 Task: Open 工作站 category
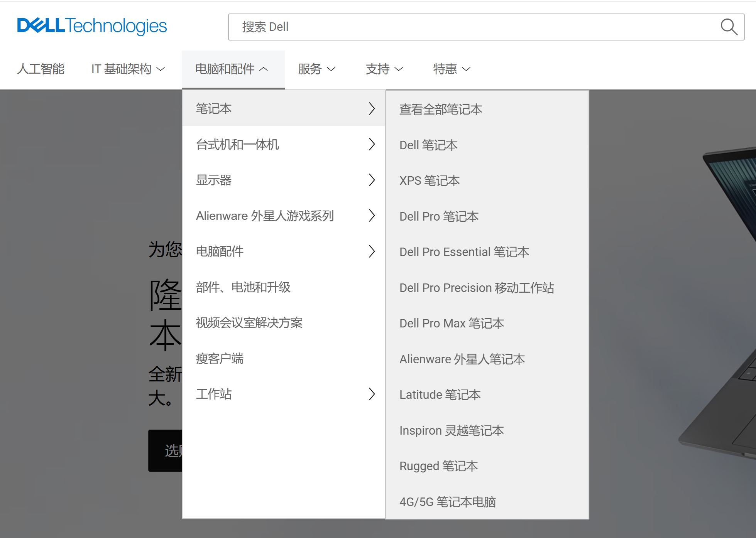pyautogui.click(x=284, y=394)
